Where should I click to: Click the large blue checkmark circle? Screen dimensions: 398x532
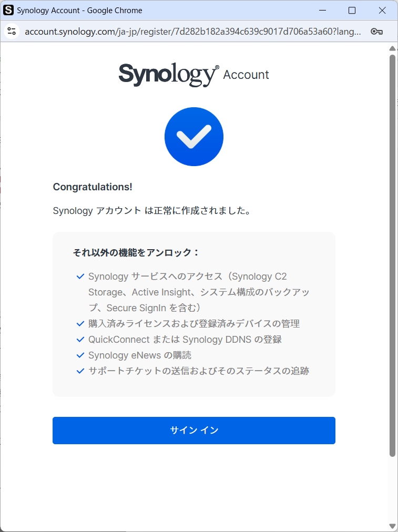tap(193, 137)
